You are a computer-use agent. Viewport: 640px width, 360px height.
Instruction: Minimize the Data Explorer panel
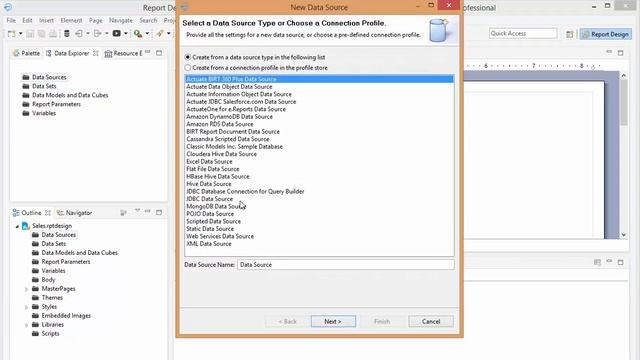tap(148, 52)
